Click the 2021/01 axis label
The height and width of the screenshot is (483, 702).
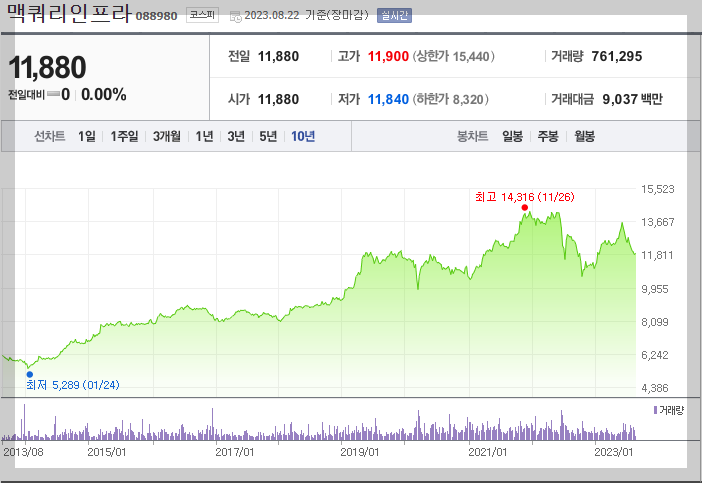point(488,452)
